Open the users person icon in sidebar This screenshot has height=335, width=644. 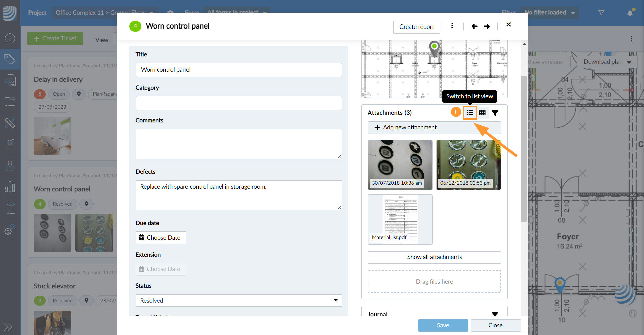10,166
